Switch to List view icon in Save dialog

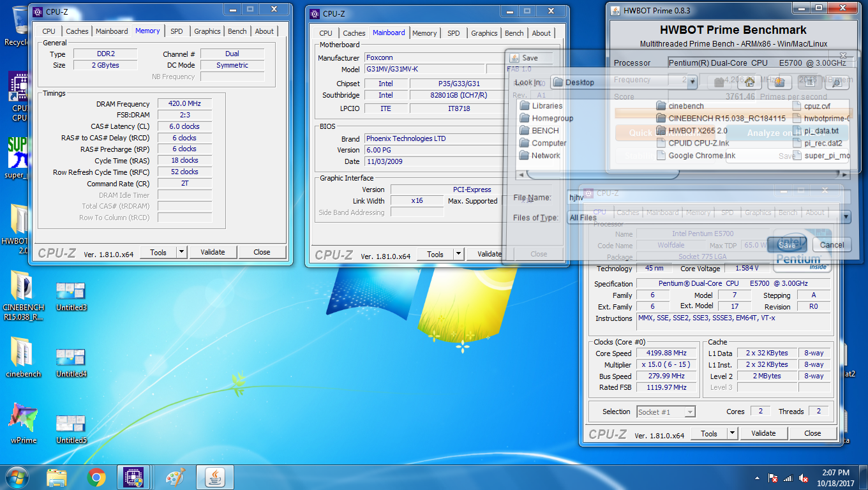click(810, 82)
